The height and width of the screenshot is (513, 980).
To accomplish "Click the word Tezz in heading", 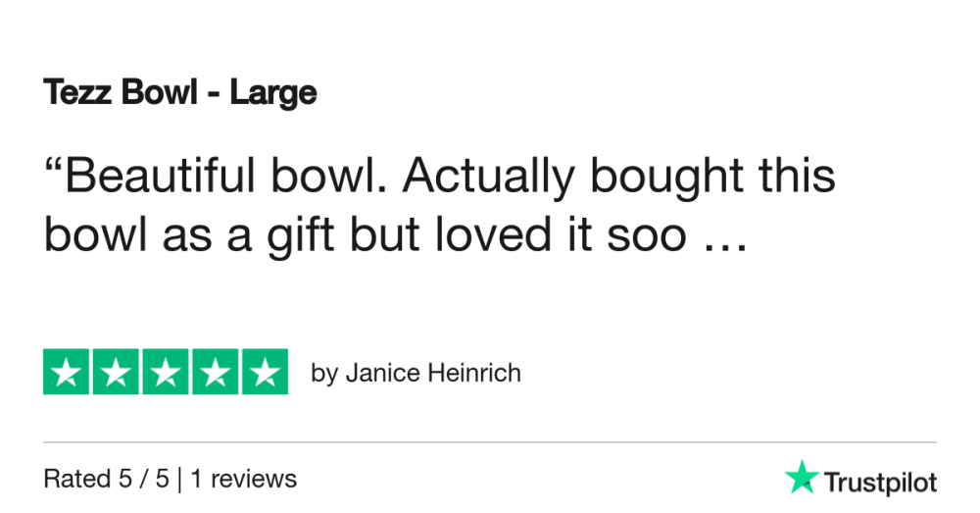I will tap(77, 92).
